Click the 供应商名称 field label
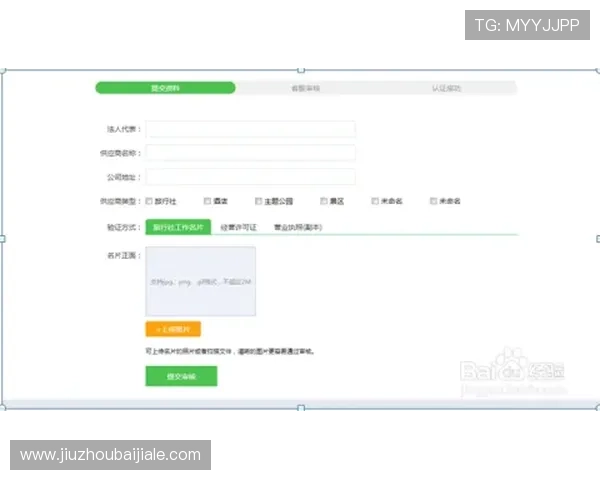This screenshot has height=480, width=600. (x=121, y=153)
